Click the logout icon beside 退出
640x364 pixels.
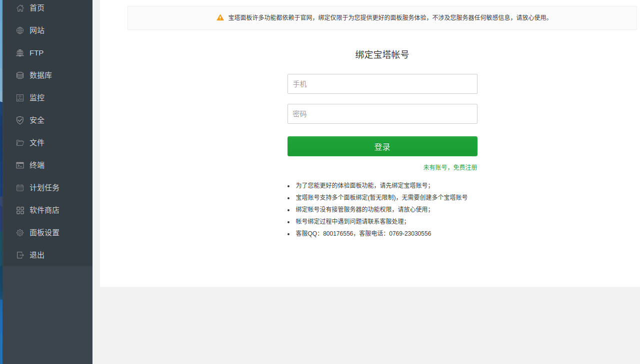tap(20, 255)
